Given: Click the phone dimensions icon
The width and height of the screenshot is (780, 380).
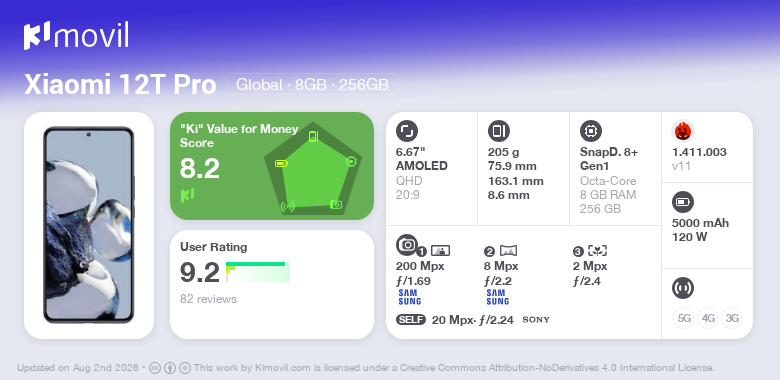Looking at the screenshot, I should tap(499, 131).
